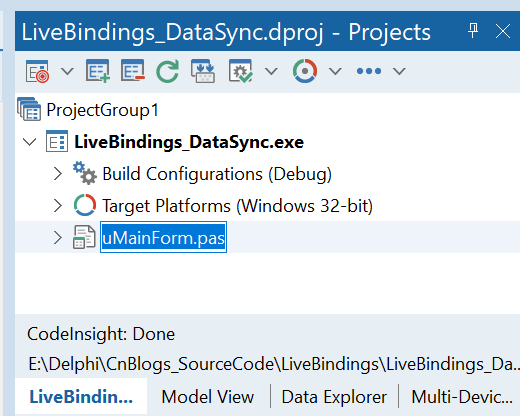Open dropdown beside three-dots icon
Screen dimensions: 520x416
(x=399, y=71)
